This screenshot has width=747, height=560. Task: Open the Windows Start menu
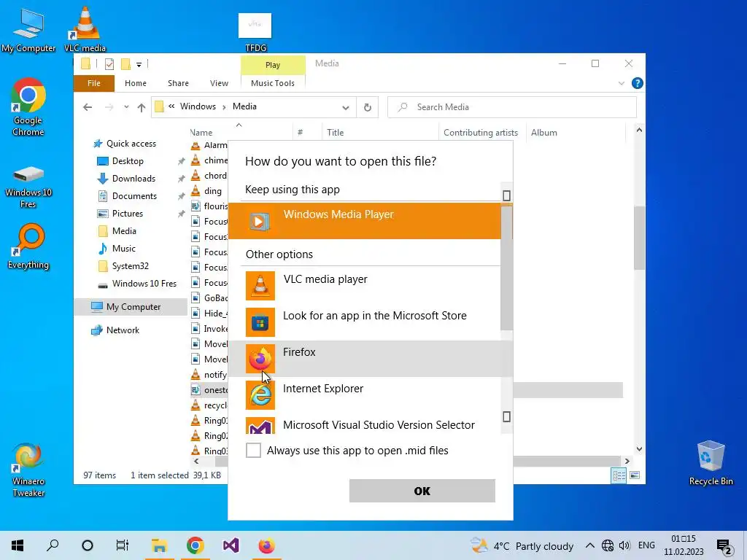18,545
